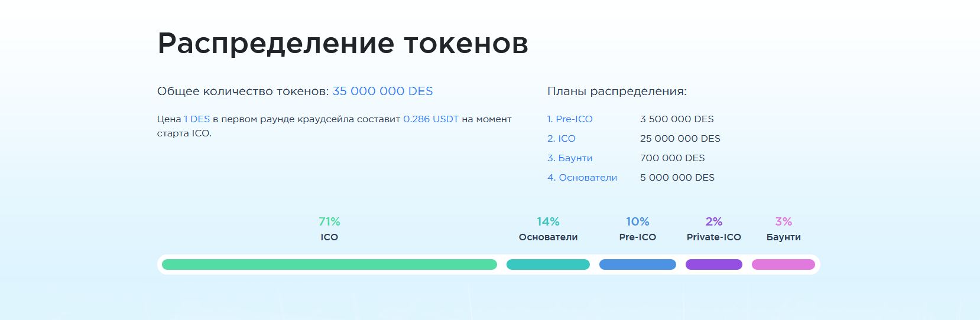Click the green ICO progress bar
This screenshot has height=320, width=980.
pos(329,265)
